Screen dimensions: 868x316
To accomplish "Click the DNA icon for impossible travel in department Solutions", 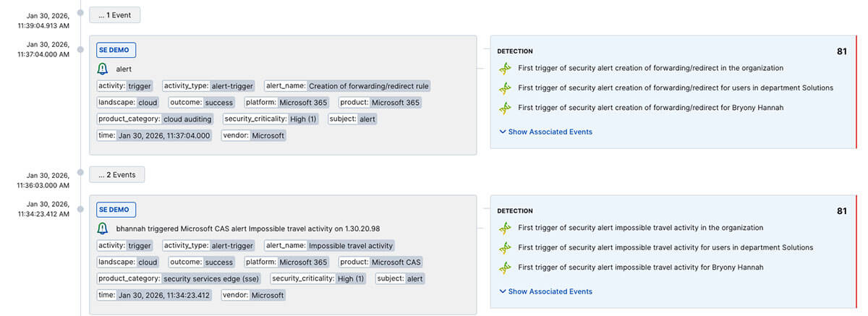I will point(505,248).
